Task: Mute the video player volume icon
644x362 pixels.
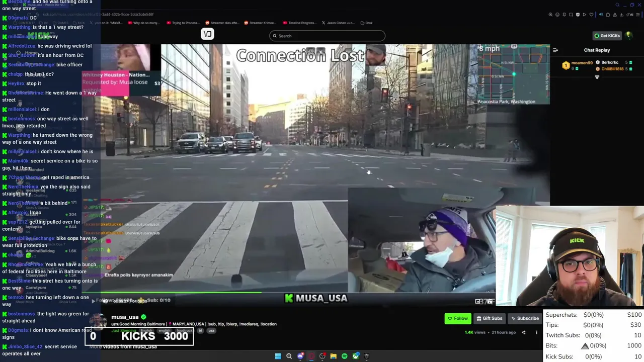Action: click(105, 301)
